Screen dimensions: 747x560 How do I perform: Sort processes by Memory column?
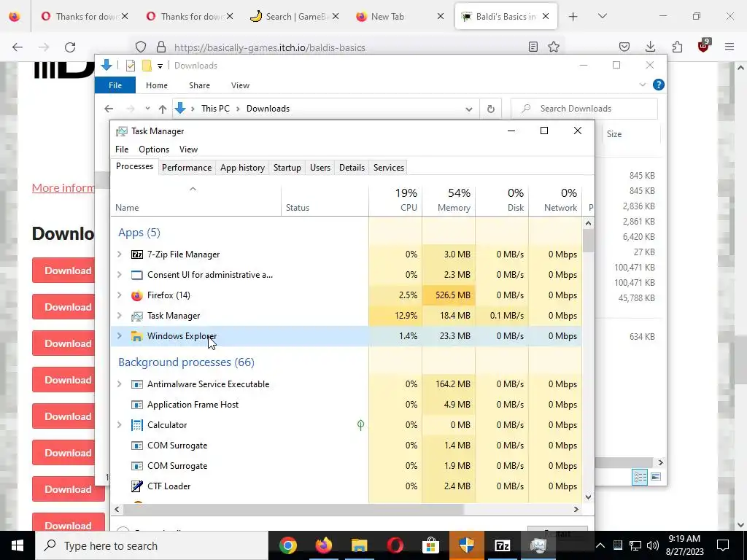tap(449, 200)
